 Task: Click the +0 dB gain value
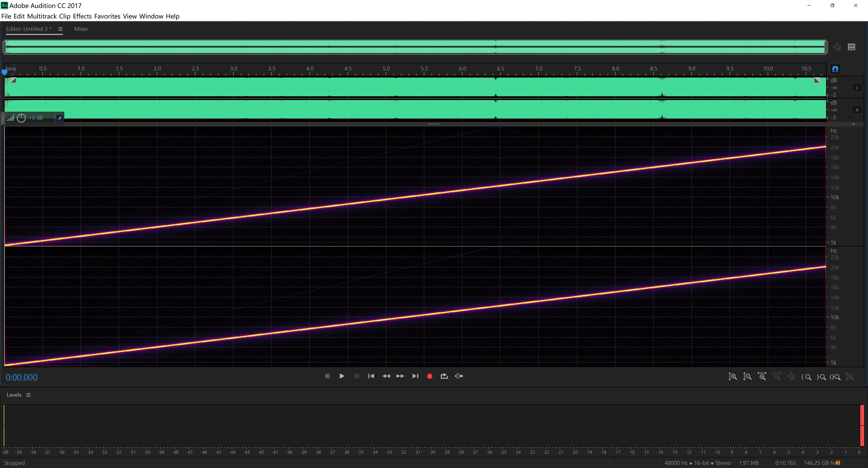[x=35, y=118]
